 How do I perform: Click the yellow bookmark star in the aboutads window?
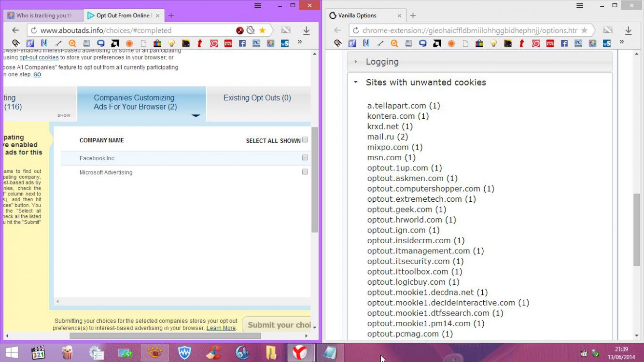pos(262,30)
